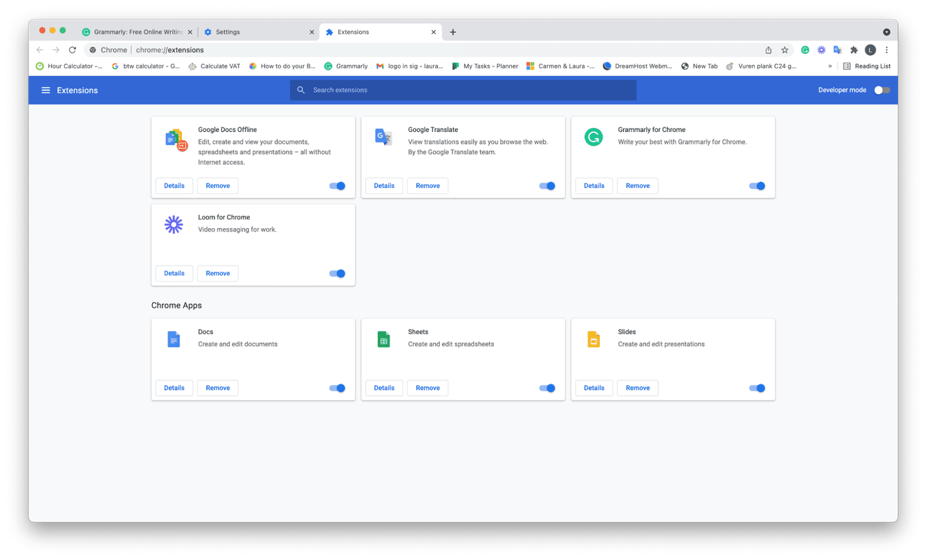
Task: View Details for the Sheets app
Action: coord(384,388)
